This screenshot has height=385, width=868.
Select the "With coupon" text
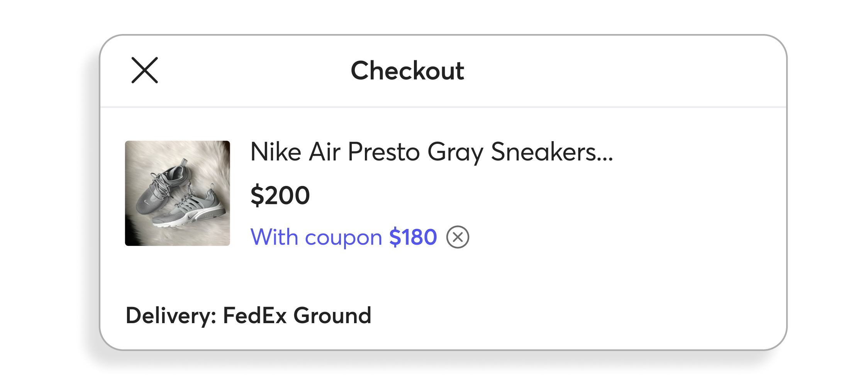[316, 237]
